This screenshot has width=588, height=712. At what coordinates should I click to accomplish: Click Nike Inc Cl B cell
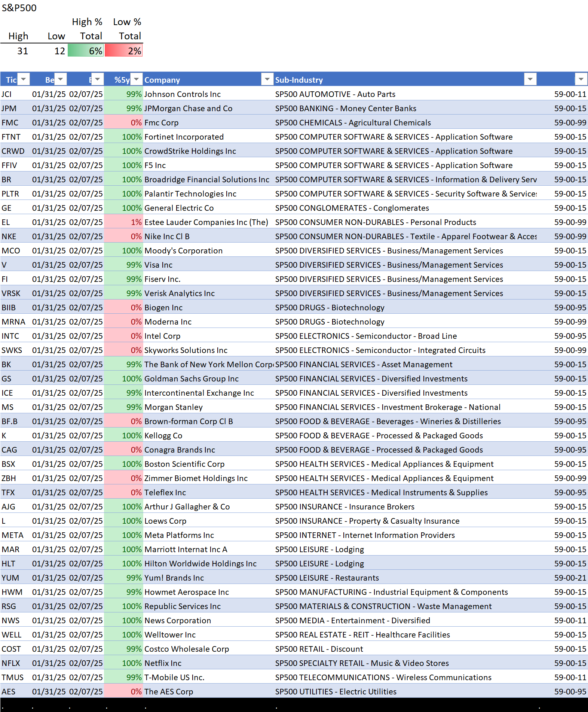(x=208, y=236)
